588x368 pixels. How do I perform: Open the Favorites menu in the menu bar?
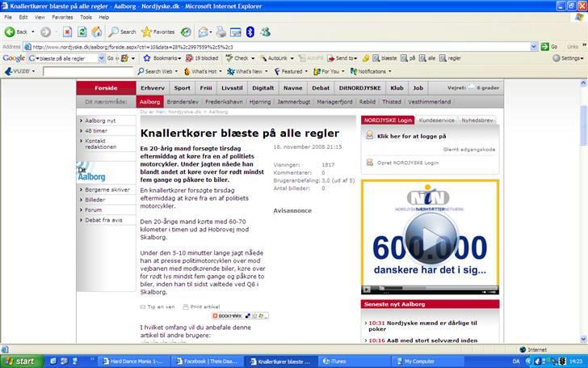tap(62, 17)
